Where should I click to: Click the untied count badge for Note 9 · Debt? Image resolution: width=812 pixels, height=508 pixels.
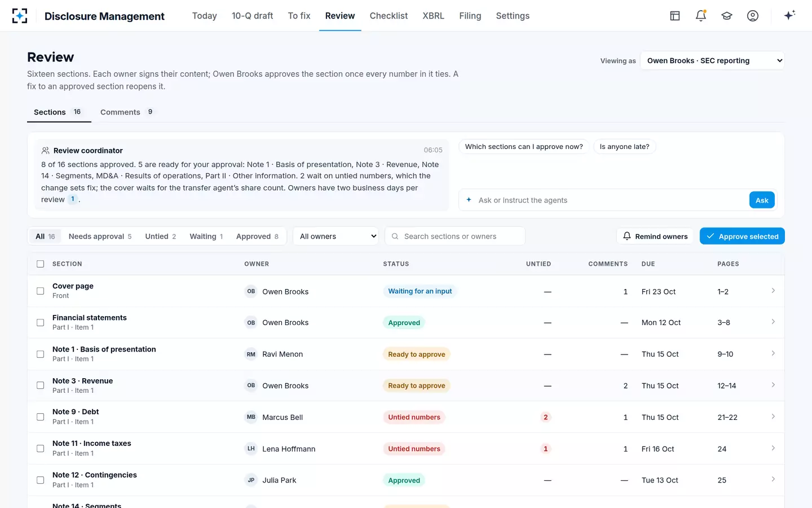tap(545, 417)
